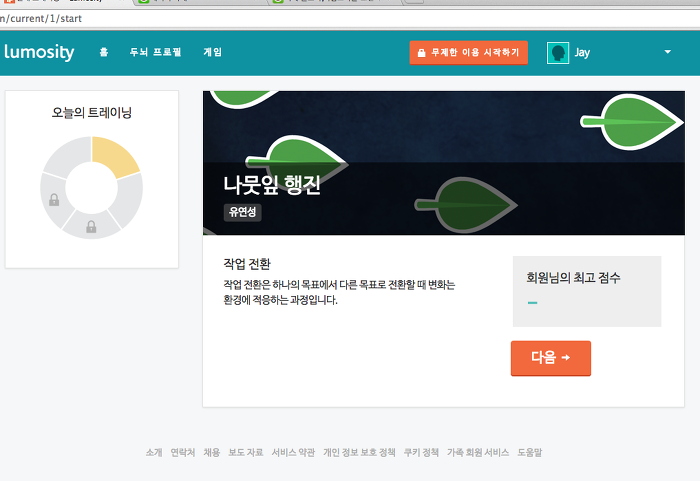This screenshot has height=481, width=700.
Task: Click Jay's profile avatar icon
Action: [558, 53]
